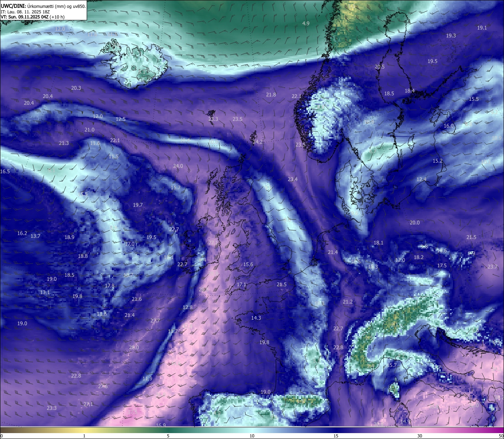Click the 12.5 map value
The image size is (504, 439).
coord(120,119)
